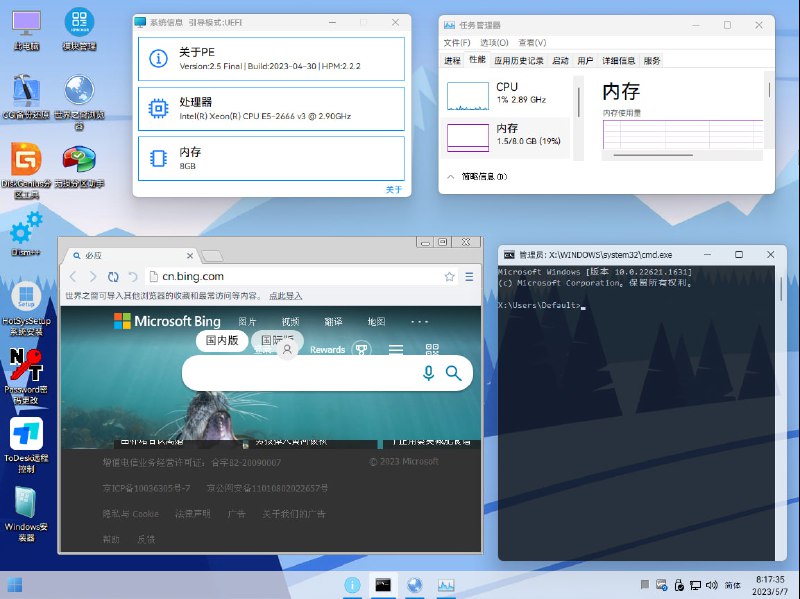800x599 pixels.
Task: Click the favorites star in the address bar
Action: [x=447, y=277]
